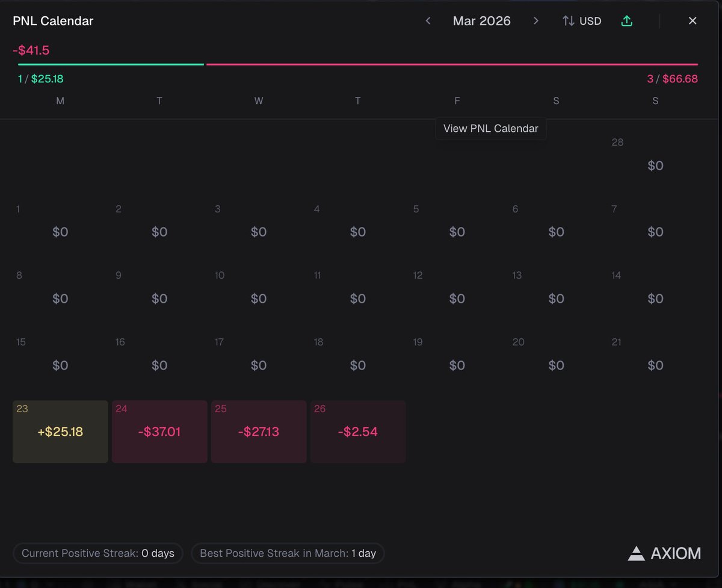Viewport: 722px width, 588px height.
Task: Click the View PNL Calendar tooltip
Action: coord(491,129)
